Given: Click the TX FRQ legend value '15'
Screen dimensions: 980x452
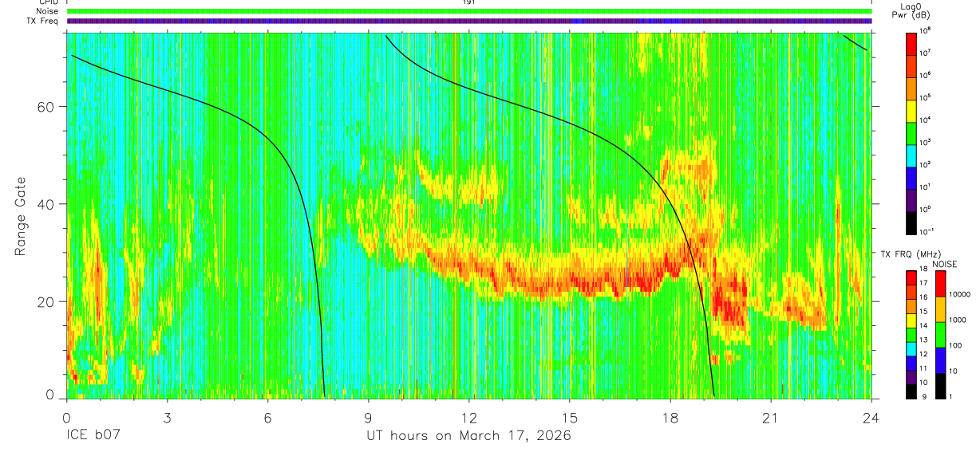Looking at the screenshot, I should click(x=924, y=312).
